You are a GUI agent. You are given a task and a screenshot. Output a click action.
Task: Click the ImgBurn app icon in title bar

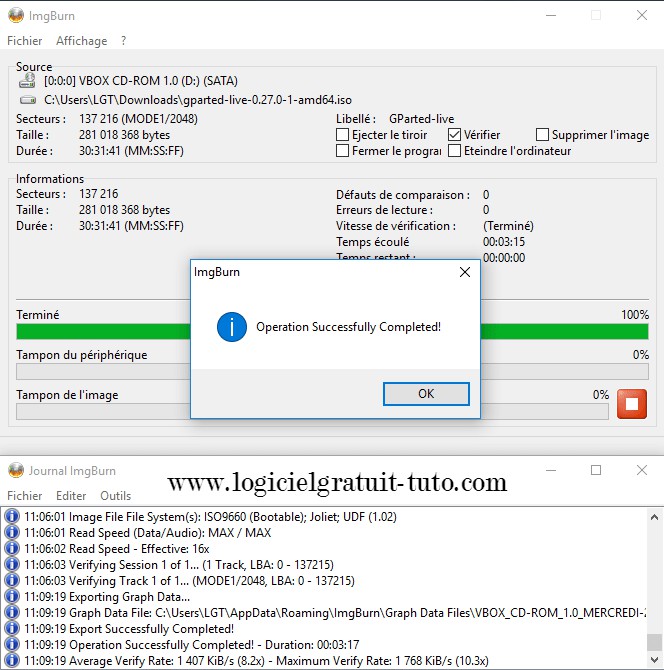(x=16, y=15)
